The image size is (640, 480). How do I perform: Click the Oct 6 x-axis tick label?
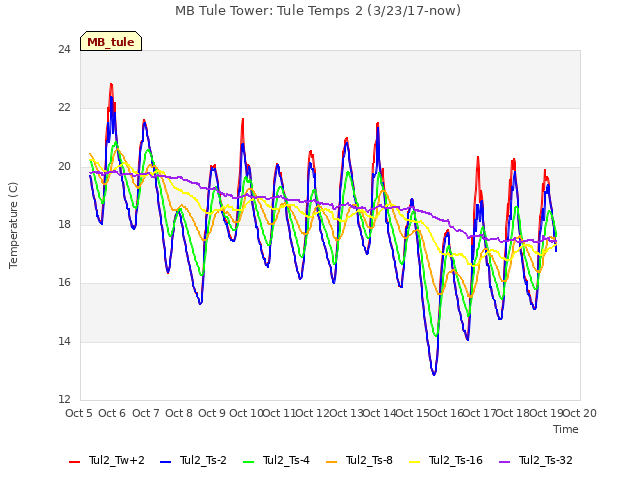[x=112, y=413]
